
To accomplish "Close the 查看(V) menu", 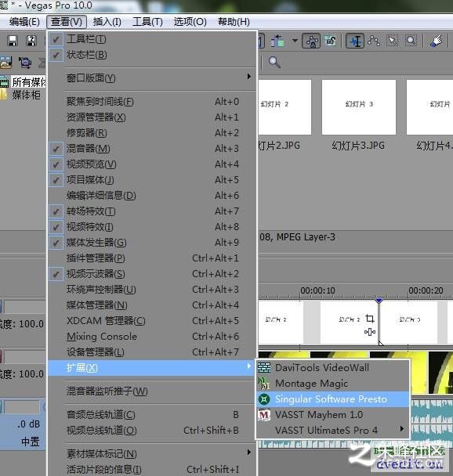I will [67, 22].
